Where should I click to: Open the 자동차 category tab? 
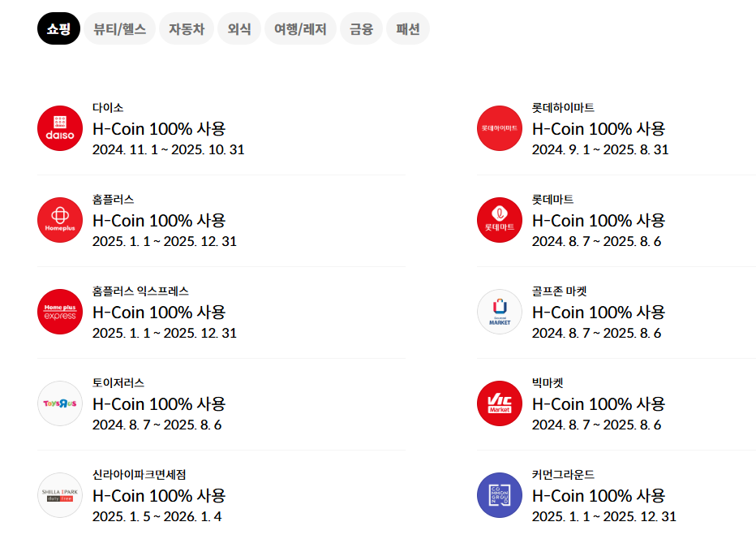(x=187, y=29)
